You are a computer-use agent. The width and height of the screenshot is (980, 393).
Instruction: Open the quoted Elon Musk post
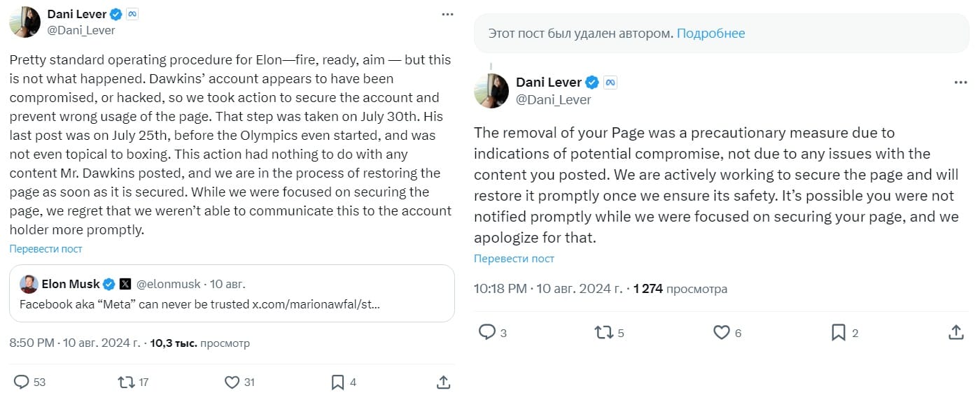coord(232,293)
